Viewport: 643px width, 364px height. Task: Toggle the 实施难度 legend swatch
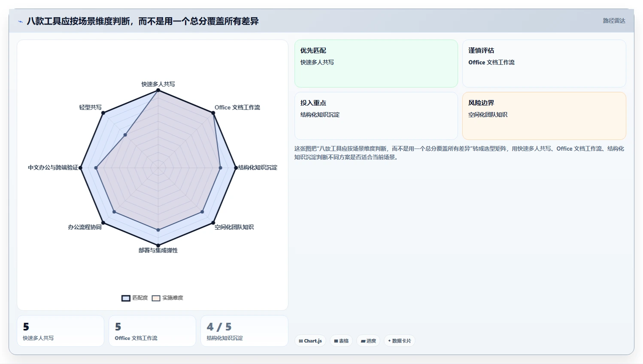(x=156, y=298)
